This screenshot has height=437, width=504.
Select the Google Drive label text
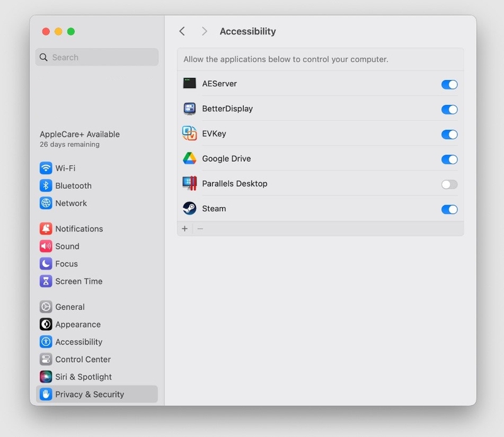pos(226,159)
